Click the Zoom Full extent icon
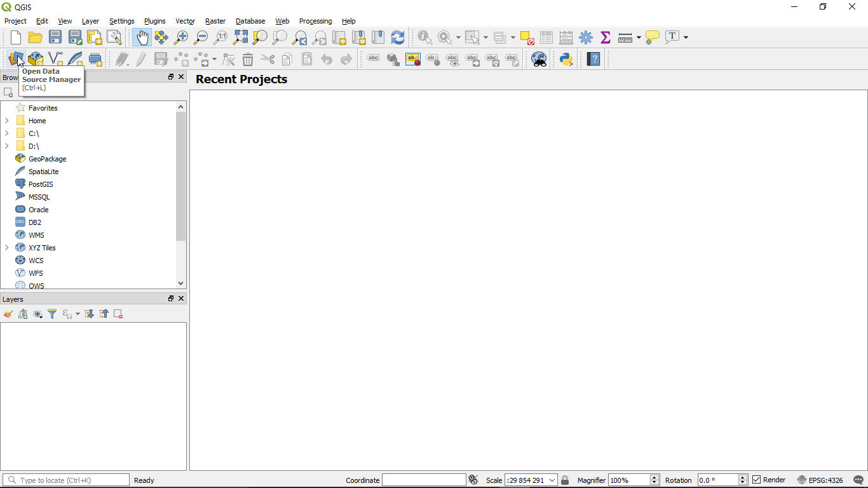This screenshot has width=868, height=488. click(x=240, y=37)
